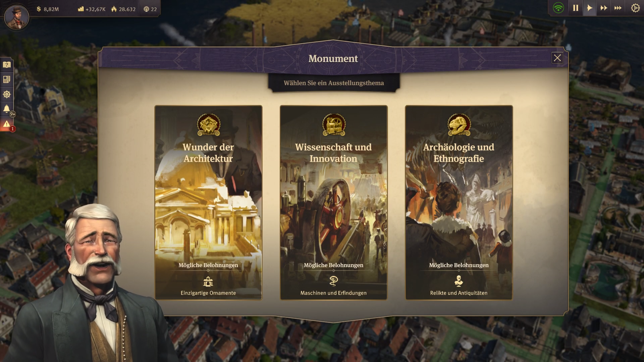Select double fast-forward speed
Screen dimensions: 644x362
click(604, 8)
